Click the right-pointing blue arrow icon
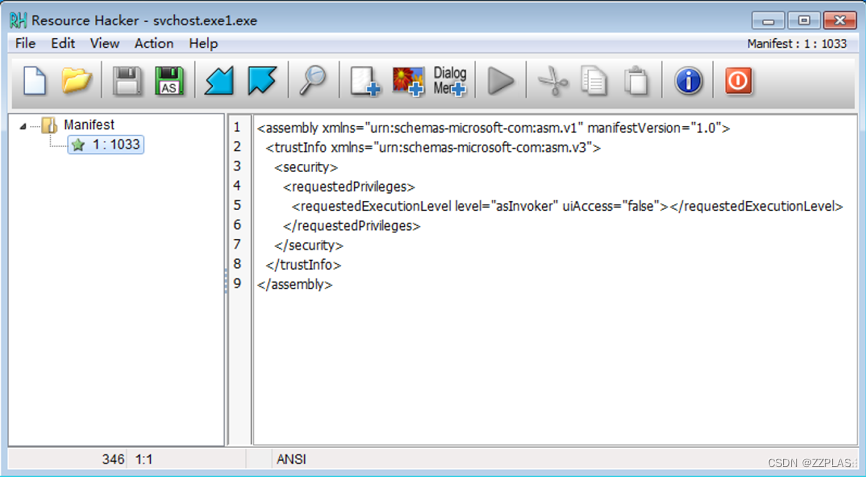866x477 pixels. click(262, 81)
